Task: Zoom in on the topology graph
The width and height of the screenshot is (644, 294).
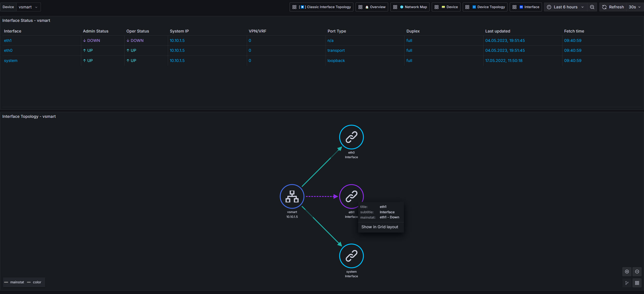Action: click(627, 272)
